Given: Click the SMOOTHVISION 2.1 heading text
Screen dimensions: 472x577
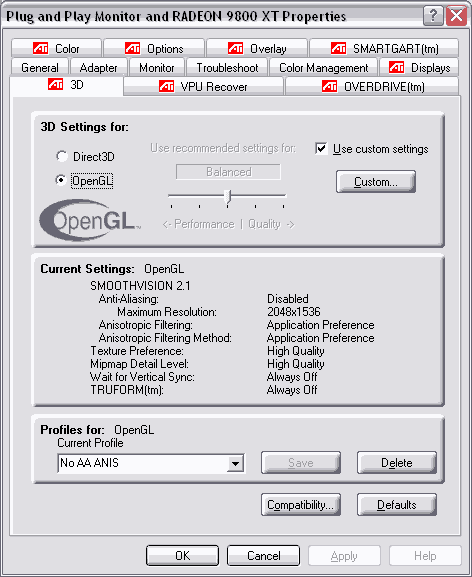Looking at the screenshot, I should (x=140, y=286).
